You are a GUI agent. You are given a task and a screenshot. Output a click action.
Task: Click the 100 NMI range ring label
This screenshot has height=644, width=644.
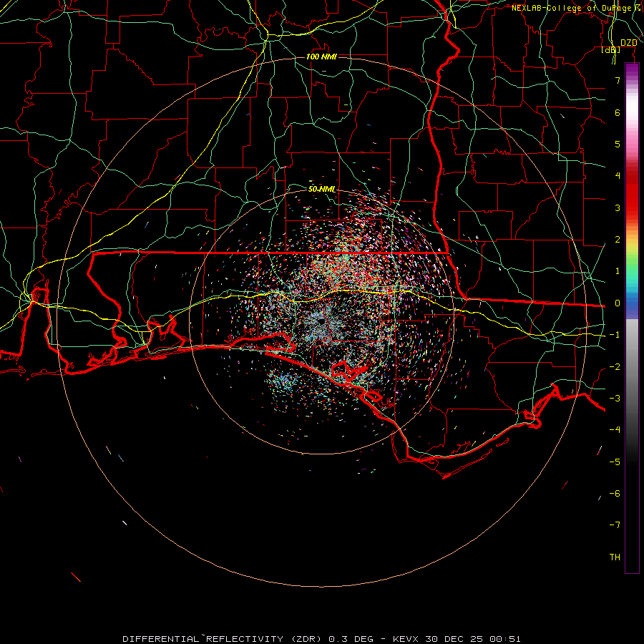pyautogui.click(x=321, y=57)
